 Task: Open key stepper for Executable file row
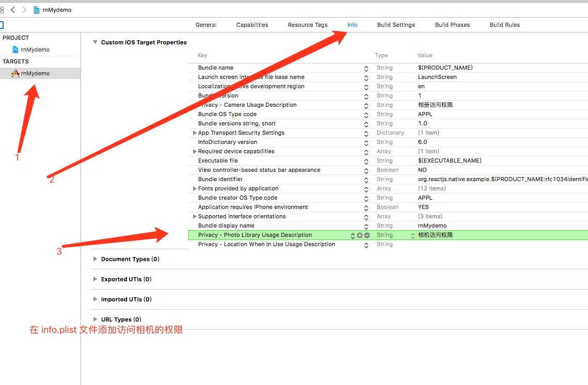pos(366,161)
